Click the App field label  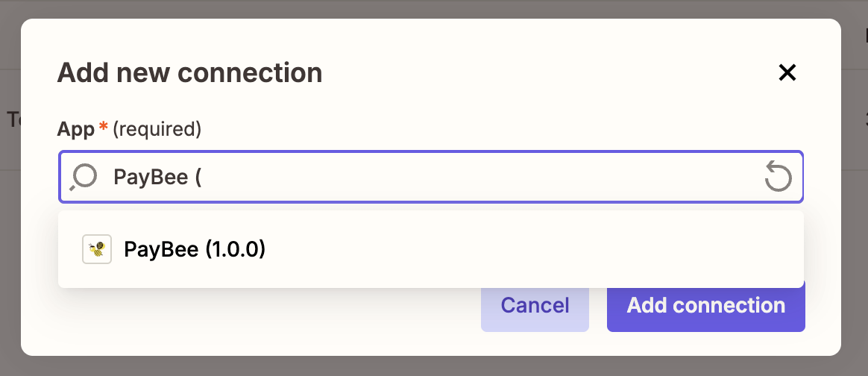pos(75,129)
